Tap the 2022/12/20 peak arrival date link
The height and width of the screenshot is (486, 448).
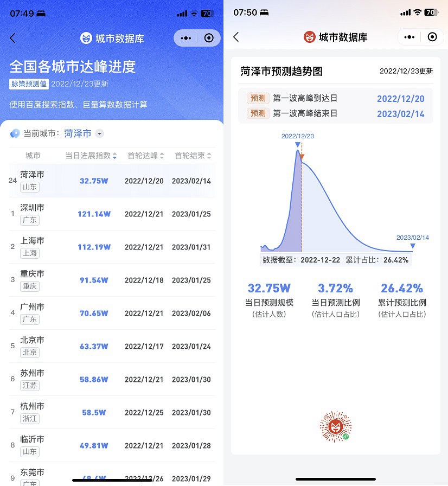tap(402, 99)
